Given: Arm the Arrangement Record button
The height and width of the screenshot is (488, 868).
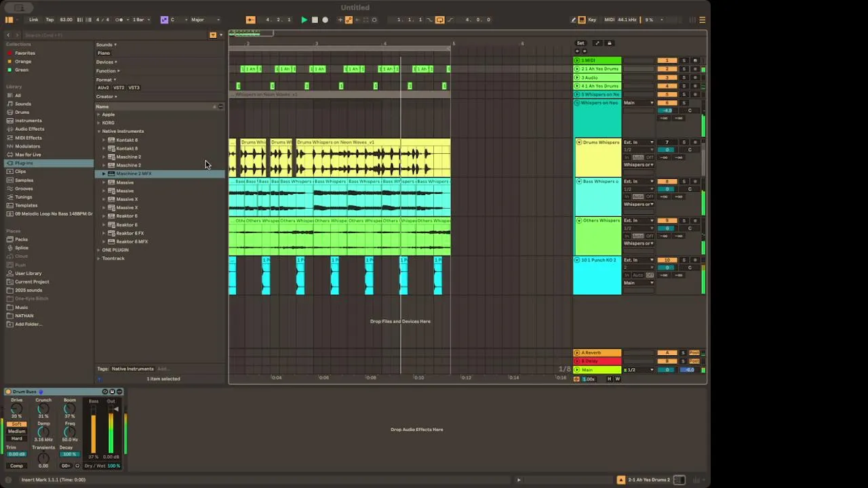Looking at the screenshot, I should click(325, 20).
